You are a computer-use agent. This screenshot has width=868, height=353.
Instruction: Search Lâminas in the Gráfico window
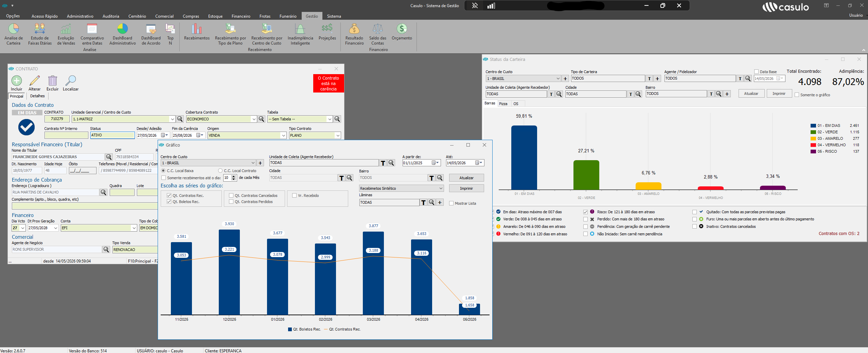431,202
